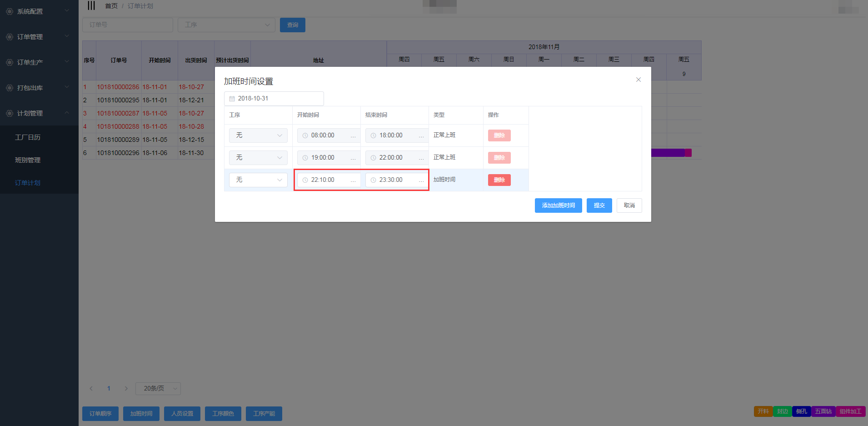Open the 工序 dropdown in the first row
The width and height of the screenshot is (868, 426).
(x=258, y=135)
